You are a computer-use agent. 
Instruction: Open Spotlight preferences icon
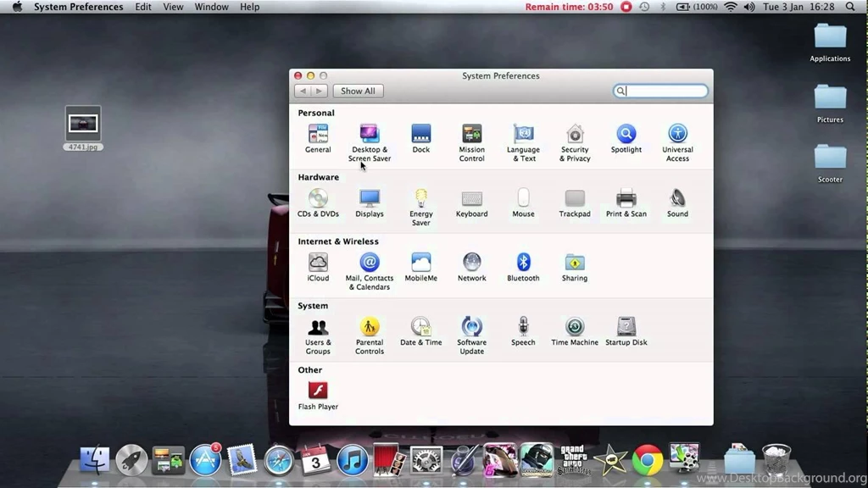(626, 134)
